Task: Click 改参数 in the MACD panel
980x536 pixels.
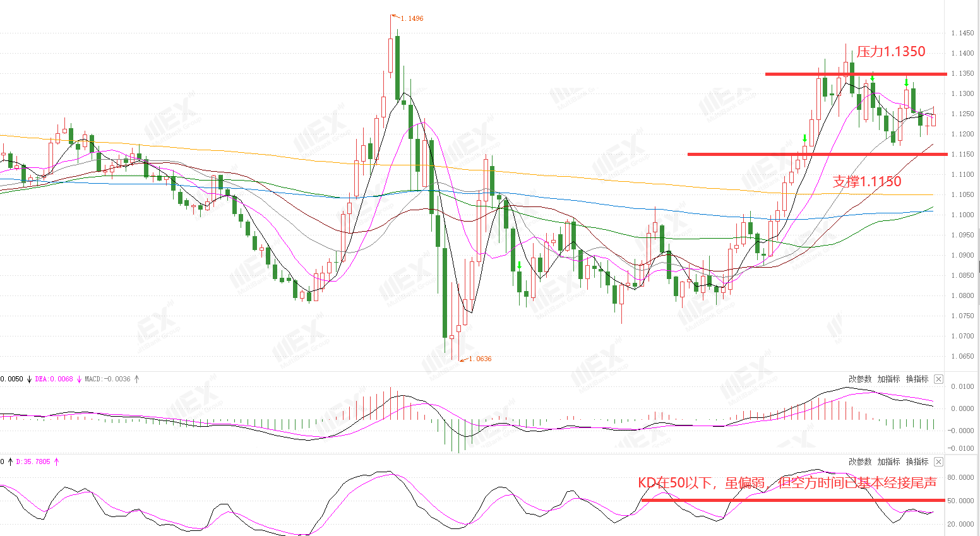Action: click(860, 379)
